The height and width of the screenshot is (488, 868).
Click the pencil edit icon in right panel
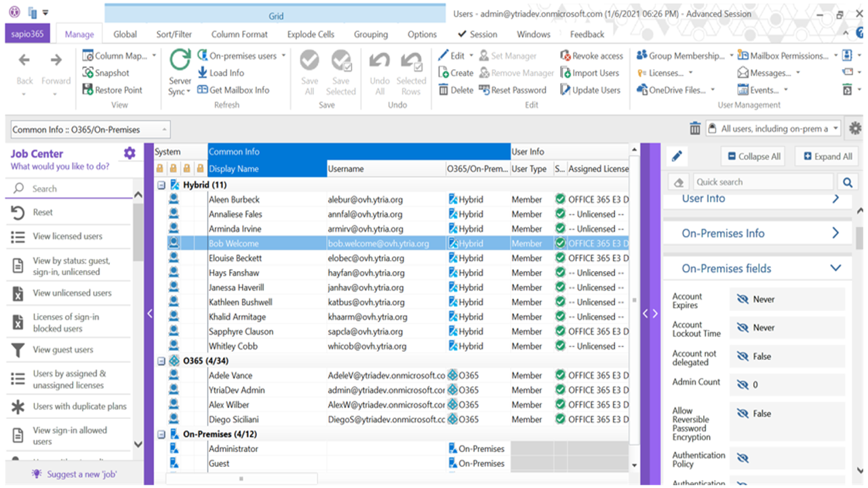(x=676, y=157)
